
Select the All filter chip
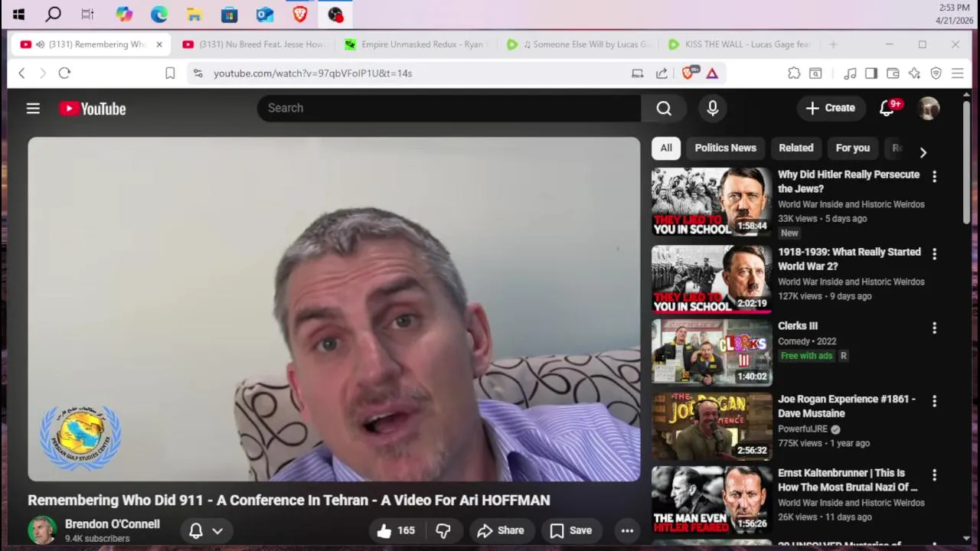point(666,148)
